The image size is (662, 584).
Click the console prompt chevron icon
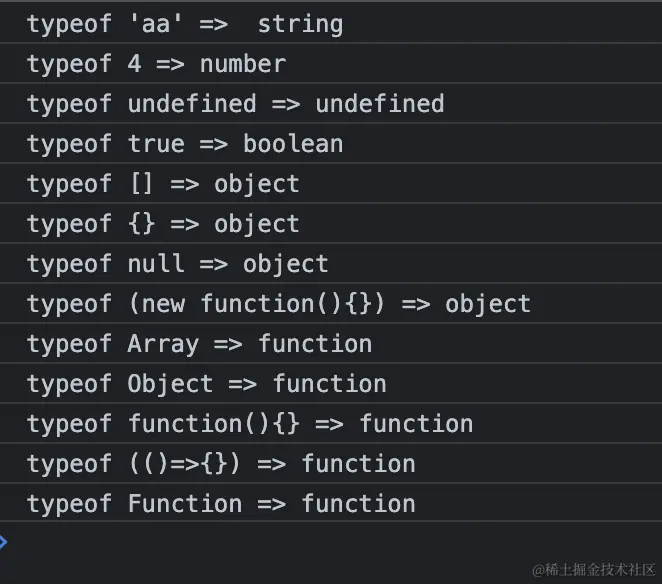point(3,542)
